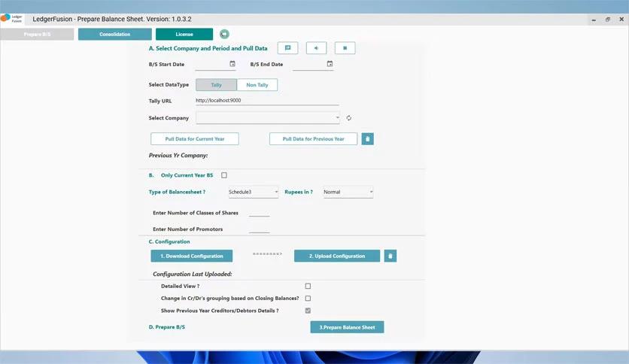Screen dimensions: 629x364
Task: Open the Select Company dropdown
Action: click(268, 117)
